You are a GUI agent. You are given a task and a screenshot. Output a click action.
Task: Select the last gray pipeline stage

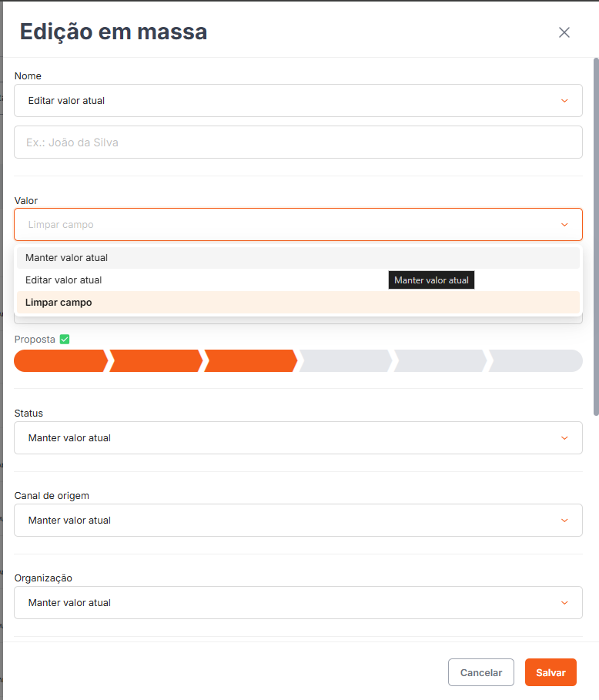click(536, 360)
